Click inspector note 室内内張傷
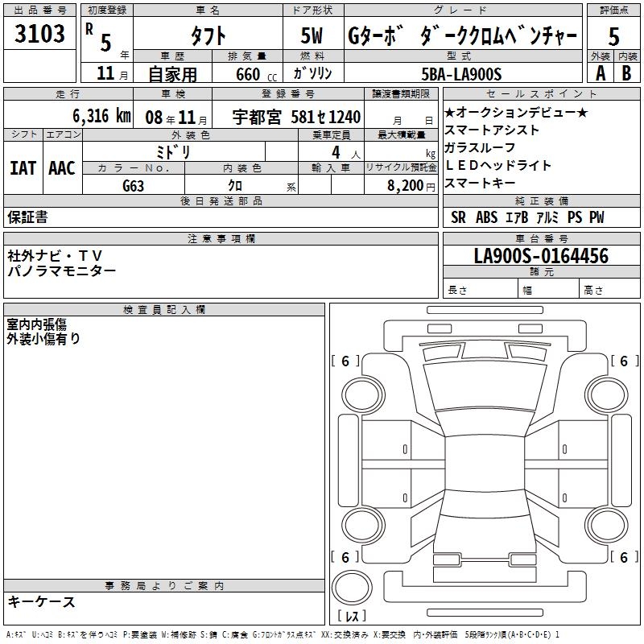Image resolution: width=644 pixels, height=644 pixels. tap(36, 324)
